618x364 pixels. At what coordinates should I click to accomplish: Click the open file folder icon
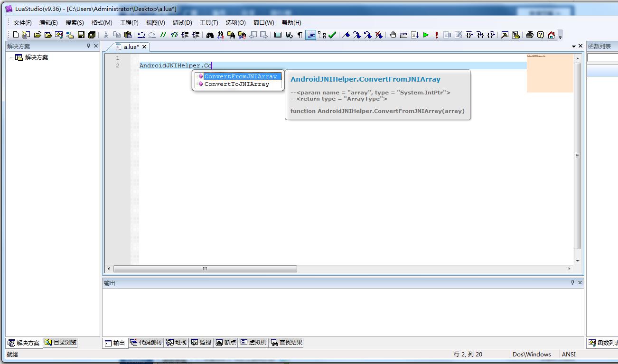tap(37, 35)
